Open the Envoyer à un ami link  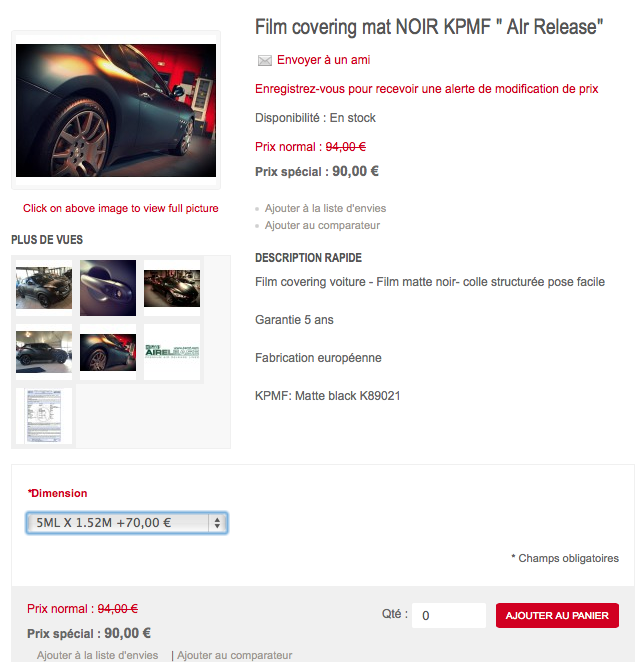323,60
